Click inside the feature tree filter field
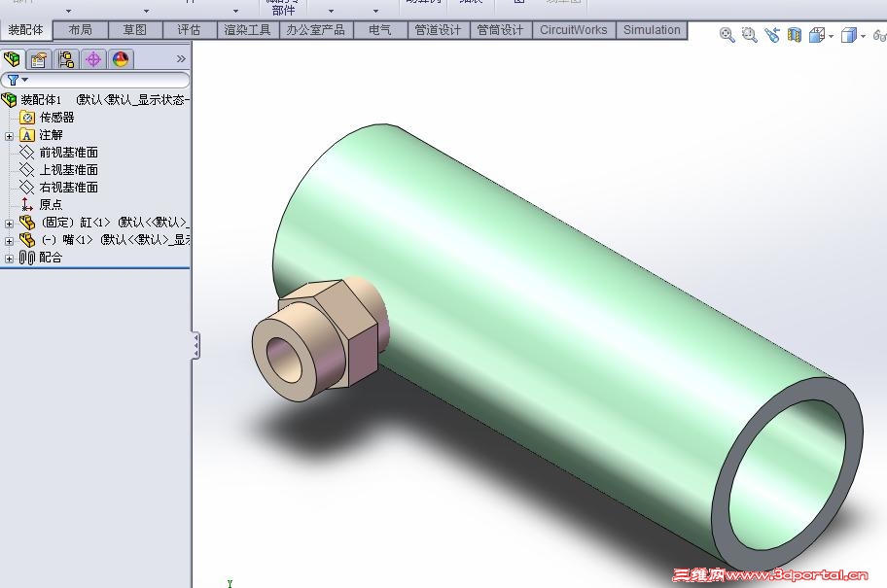Image resolution: width=887 pixels, height=588 pixels. point(95,81)
